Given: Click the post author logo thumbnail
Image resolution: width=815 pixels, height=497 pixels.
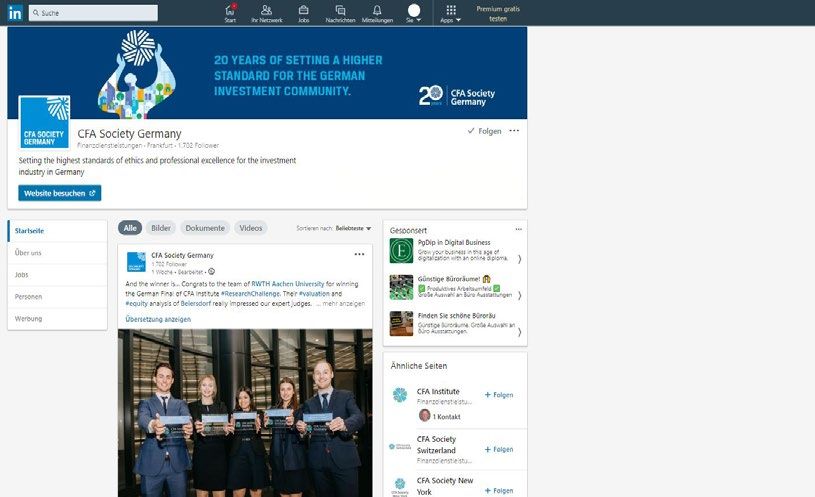Looking at the screenshot, I should (136, 262).
